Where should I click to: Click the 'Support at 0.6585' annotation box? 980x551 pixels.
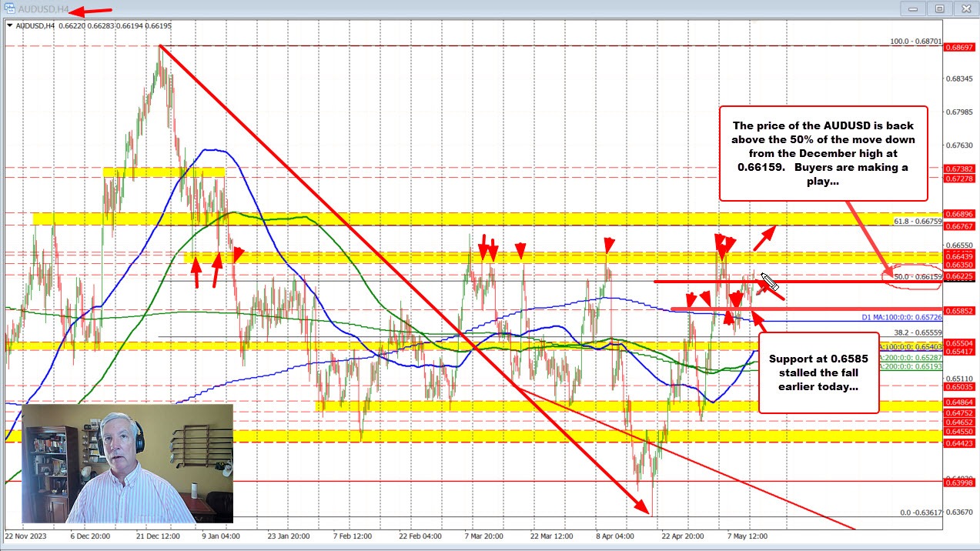(x=818, y=372)
